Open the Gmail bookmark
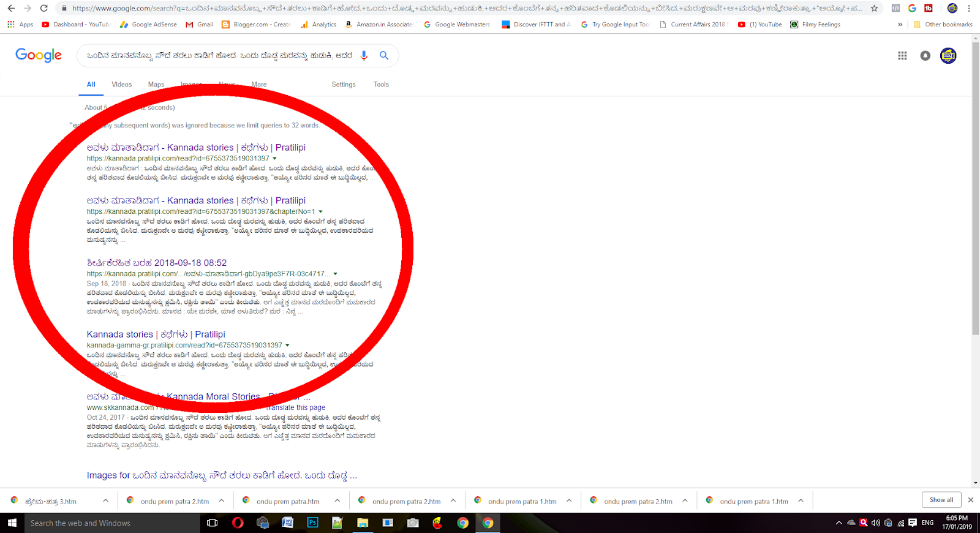 pyautogui.click(x=199, y=25)
